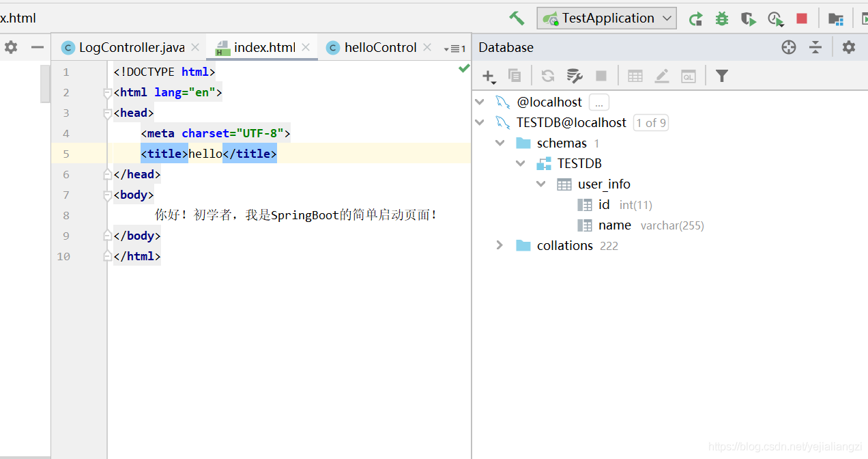Click the green inspection checkmark

point(464,68)
